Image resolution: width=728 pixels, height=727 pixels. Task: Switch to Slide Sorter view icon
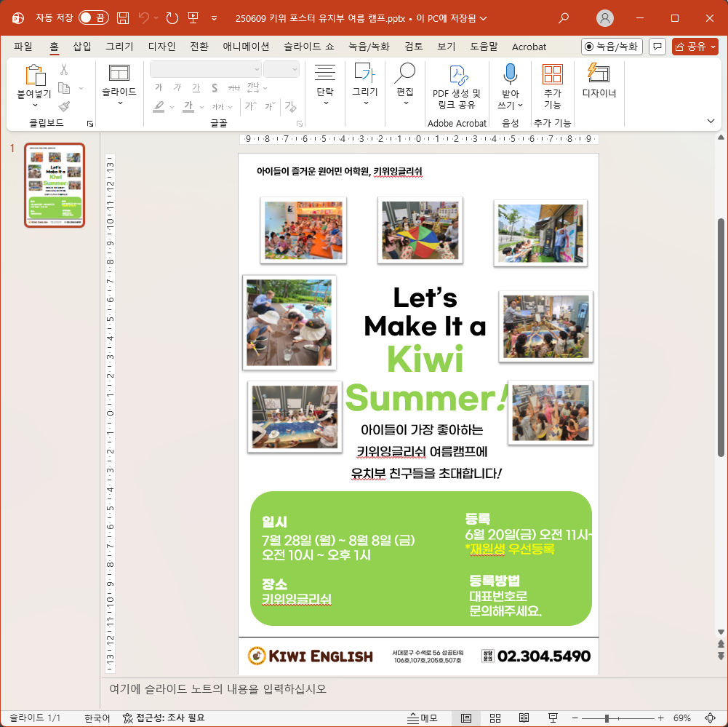pyautogui.click(x=495, y=718)
